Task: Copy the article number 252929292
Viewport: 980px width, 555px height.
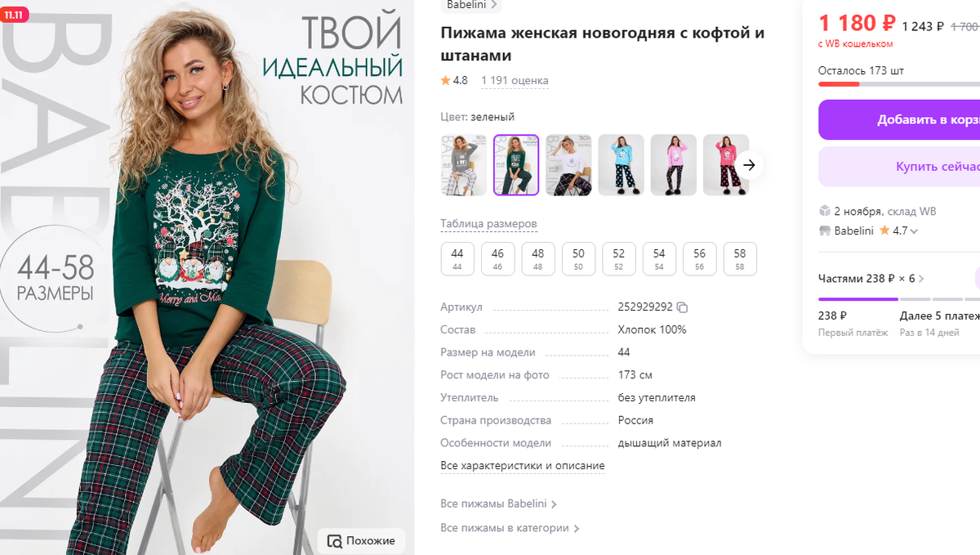Action: click(683, 307)
